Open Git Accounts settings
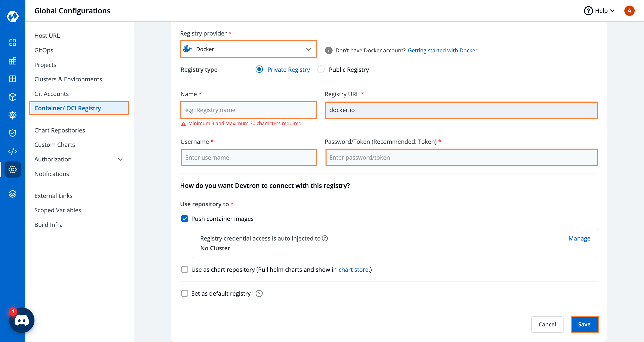 point(52,94)
